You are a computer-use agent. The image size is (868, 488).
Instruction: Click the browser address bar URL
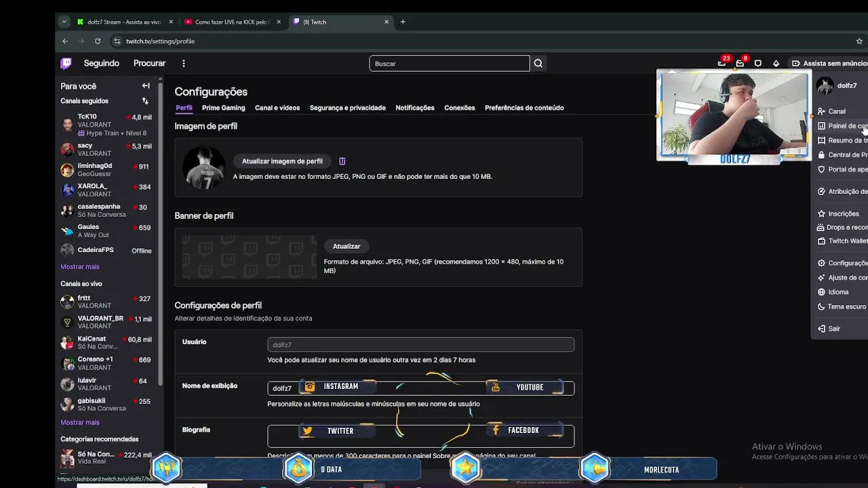coord(160,41)
